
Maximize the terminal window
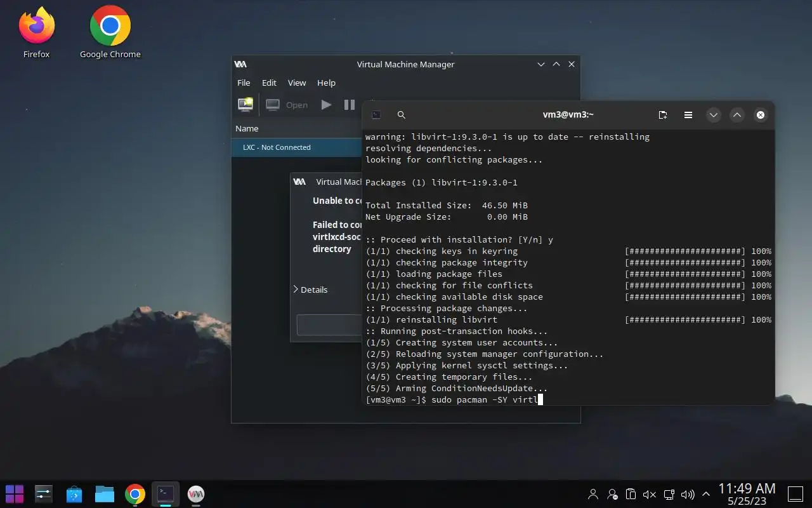click(x=737, y=115)
